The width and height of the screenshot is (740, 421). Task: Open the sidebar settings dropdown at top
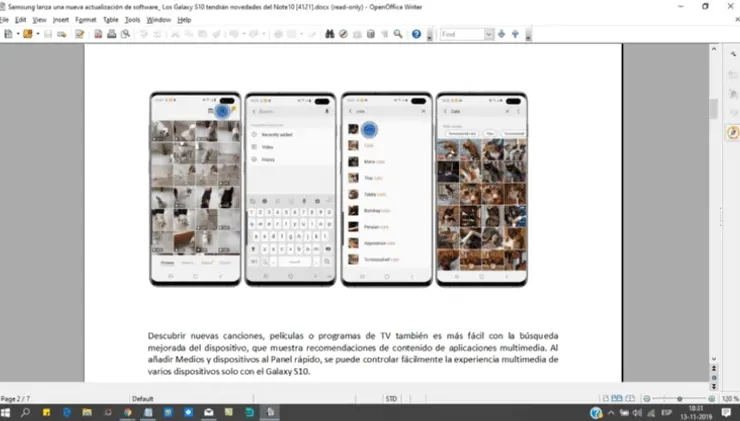731,51
